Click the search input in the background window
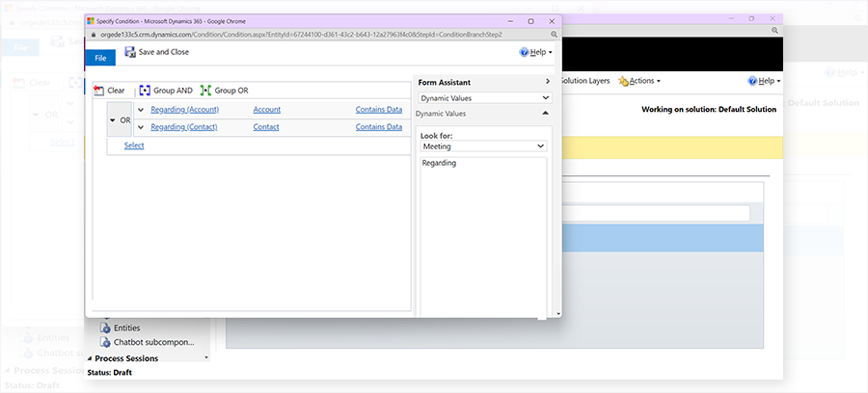Screen dimensions: 868x393 pyautogui.click(x=656, y=214)
